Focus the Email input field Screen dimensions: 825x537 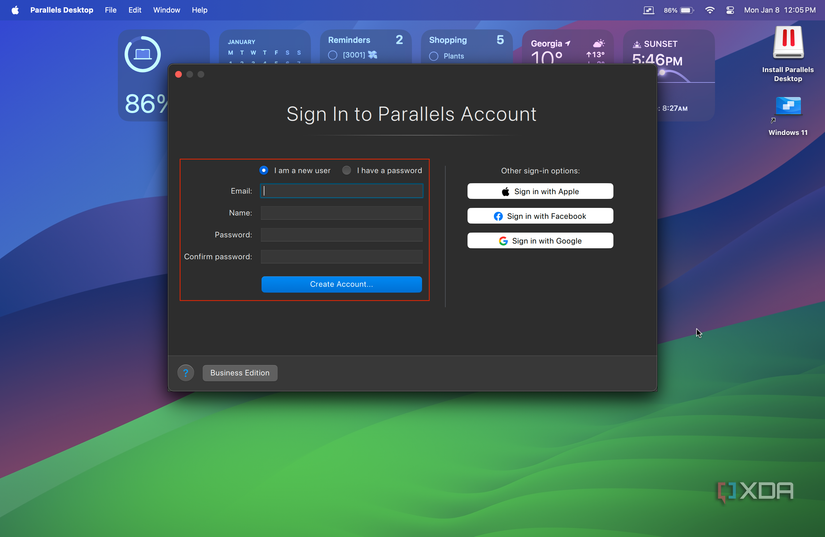pos(341,191)
